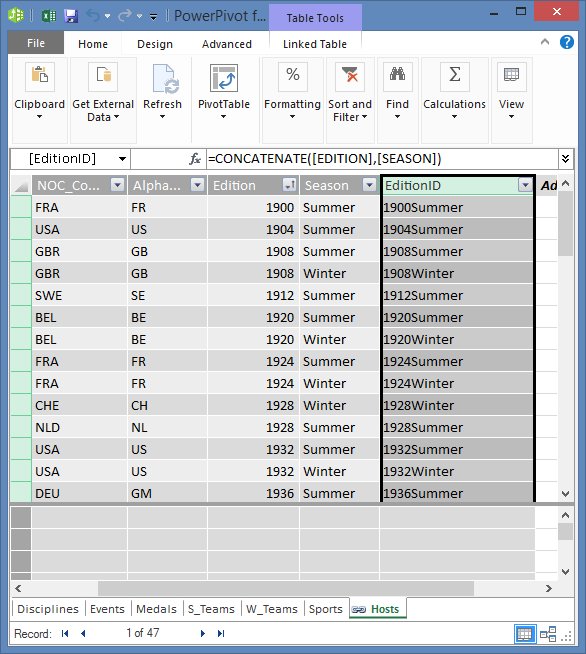586x654 pixels.
Task: Go to first record arrow
Action: pyautogui.click(x=65, y=634)
